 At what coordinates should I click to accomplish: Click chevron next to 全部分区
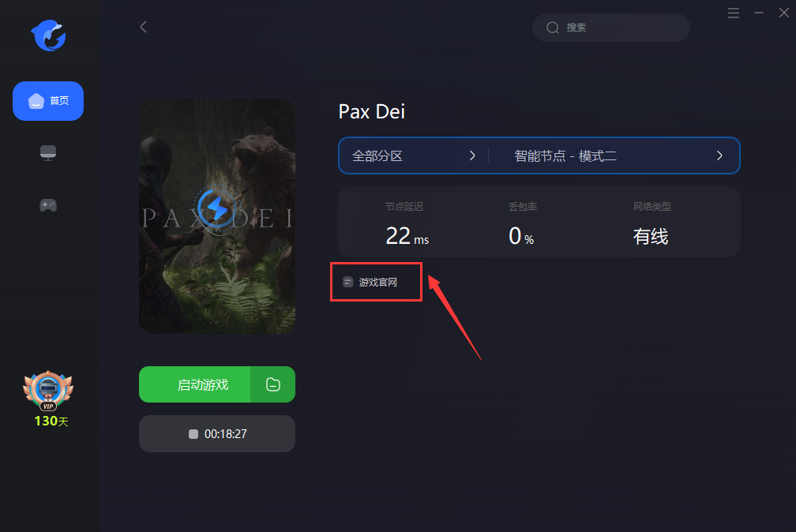[x=472, y=155]
